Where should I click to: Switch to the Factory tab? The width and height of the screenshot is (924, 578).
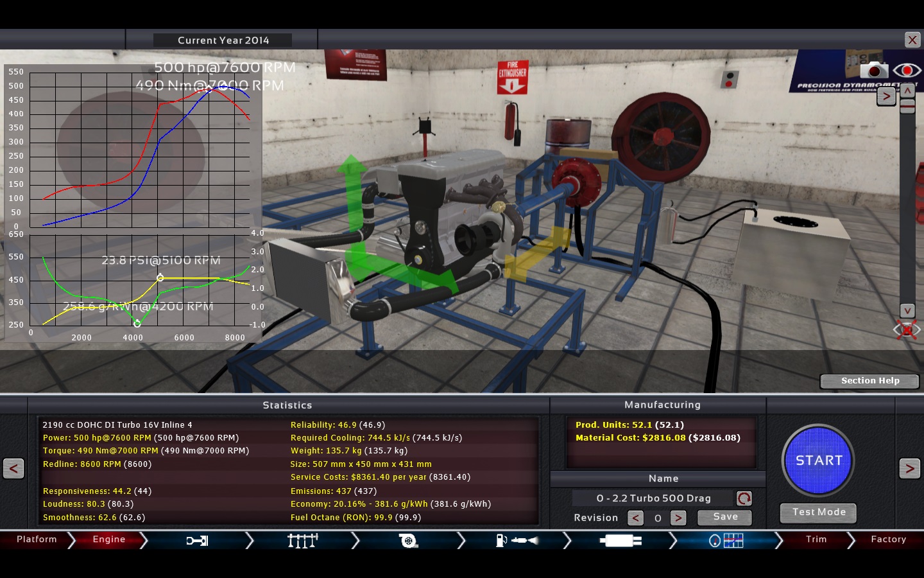click(889, 539)
